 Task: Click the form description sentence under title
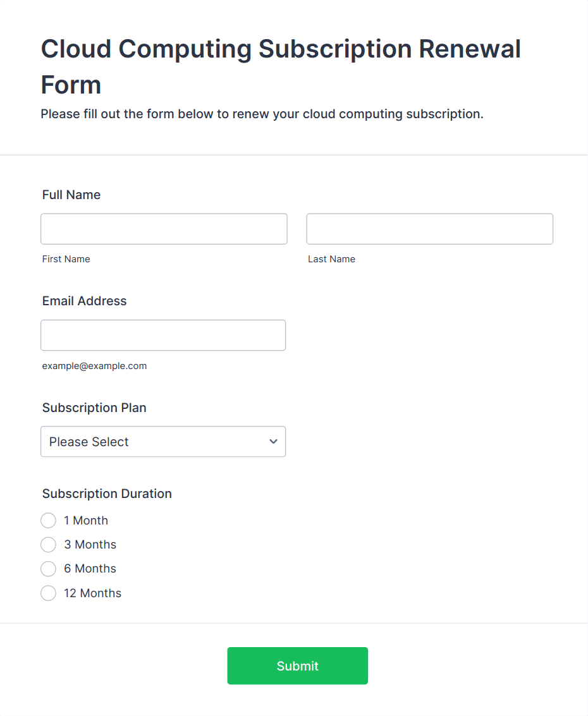click(x=262, y=114)
